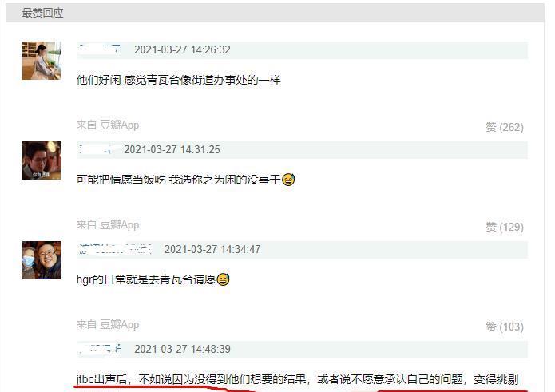The image size is (555, 392).
Task: Click the laughing emoji after 青瓦台请愿
Action: point(223,279)
